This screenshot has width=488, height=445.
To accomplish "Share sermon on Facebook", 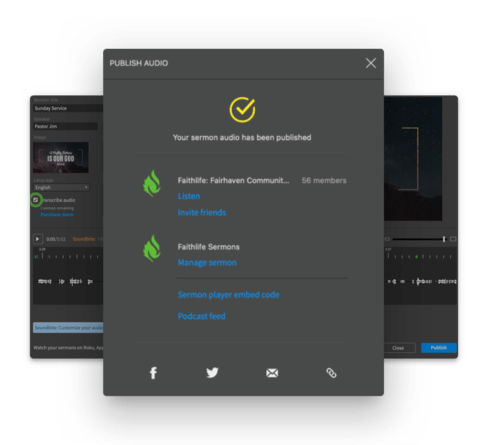I will click(x=153, y=373).
